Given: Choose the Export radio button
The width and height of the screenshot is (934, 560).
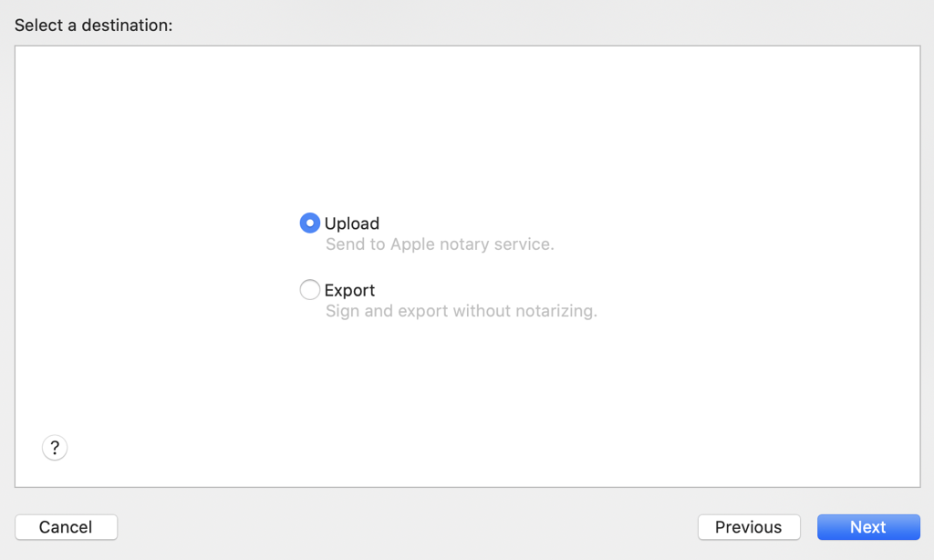Looking at the screenshot, I should click(x=310, y=290).
